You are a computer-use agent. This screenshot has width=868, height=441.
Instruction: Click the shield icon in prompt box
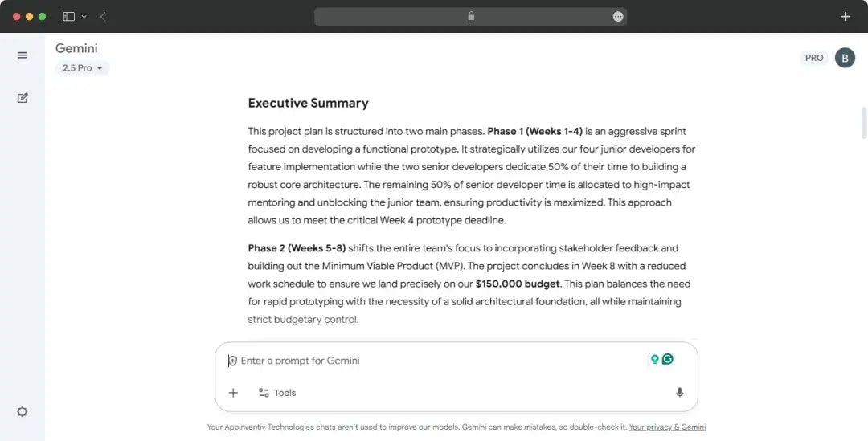coord(232,361)
